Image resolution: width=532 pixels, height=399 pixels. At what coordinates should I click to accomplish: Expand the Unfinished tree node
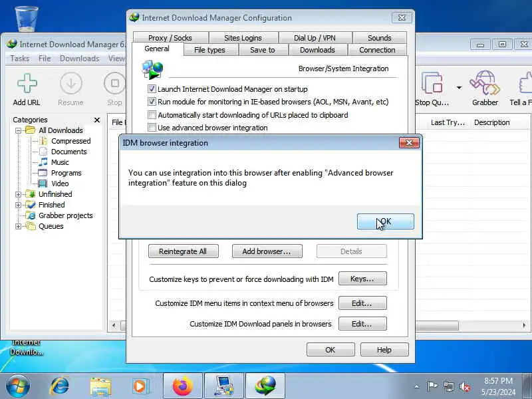point(19,194)
